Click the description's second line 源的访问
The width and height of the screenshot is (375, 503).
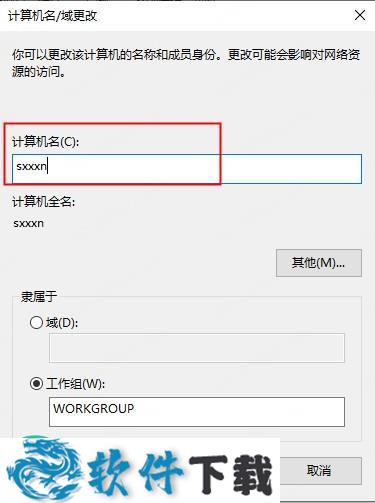click(39, 71)
